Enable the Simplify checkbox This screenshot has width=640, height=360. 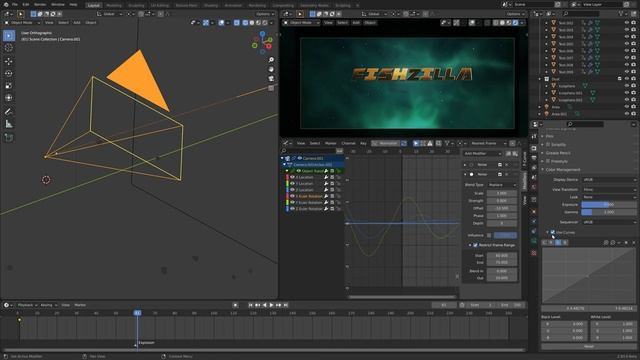tap(548, 144)
